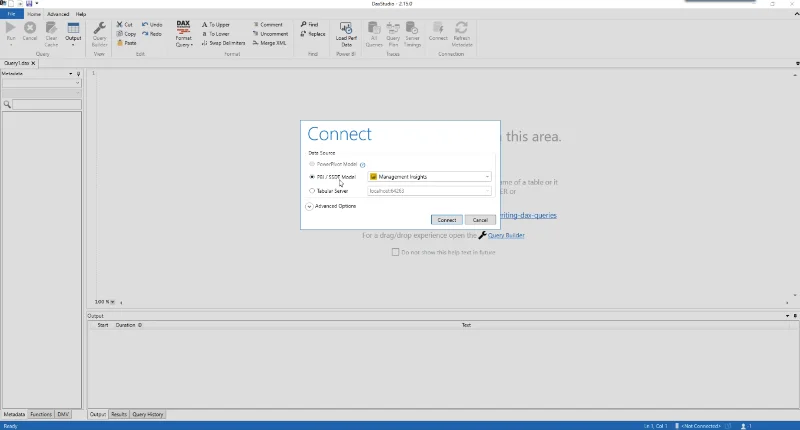Screen dimensions: 800x430
Task: Open the writing-dax-queries link
Action: tap(528, 215)
